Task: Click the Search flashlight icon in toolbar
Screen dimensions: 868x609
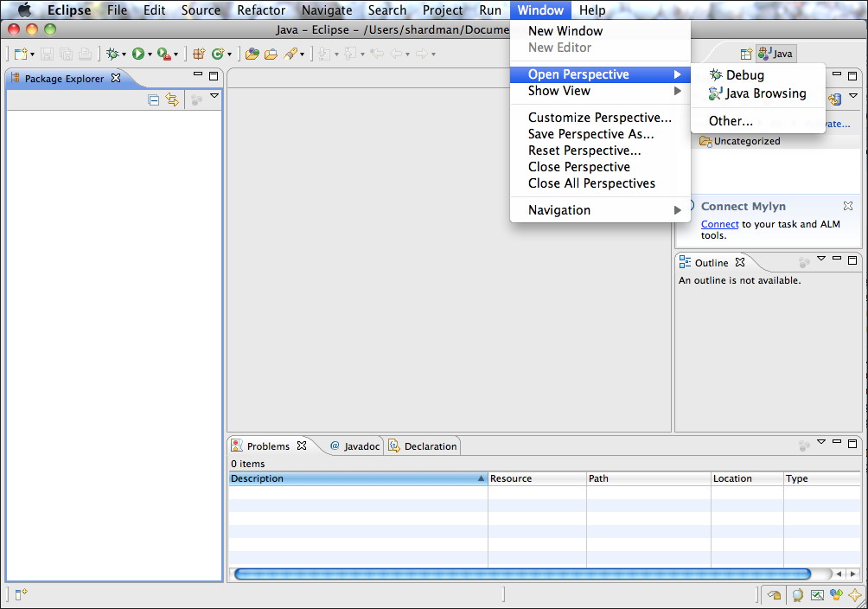Action: pyautogui.click(x=290, y=54)
